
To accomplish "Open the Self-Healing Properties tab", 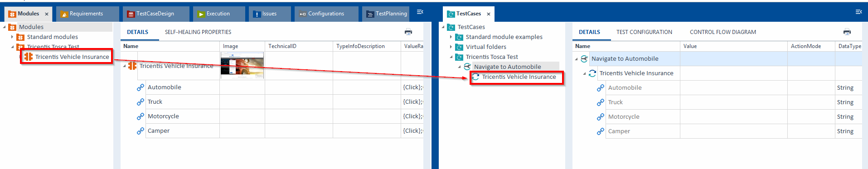I will coord(198,32).
